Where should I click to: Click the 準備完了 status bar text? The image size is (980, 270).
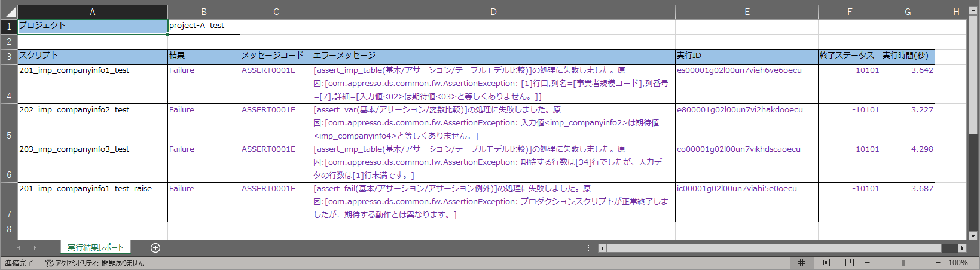19,263
